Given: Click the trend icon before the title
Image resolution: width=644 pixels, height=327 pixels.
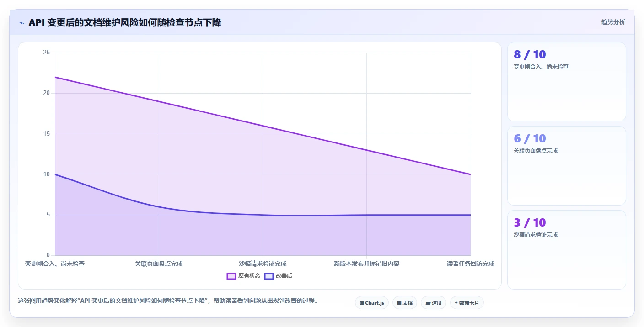Looking at the screenshot, I should (21, 23).
